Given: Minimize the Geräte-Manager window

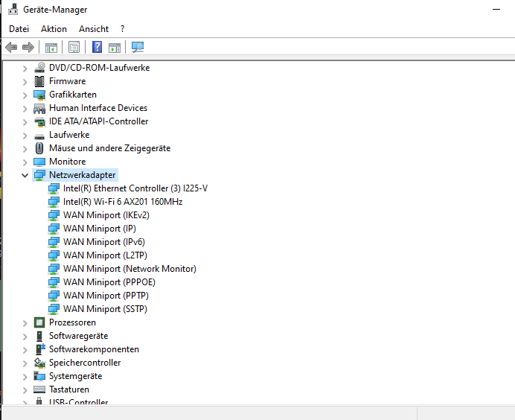Looking at the screenshot, I should point(496,10).
